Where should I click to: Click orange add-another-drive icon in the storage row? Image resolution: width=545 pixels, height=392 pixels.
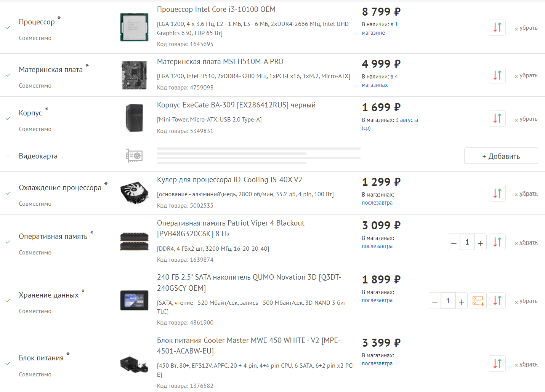(x=478, y=301)
